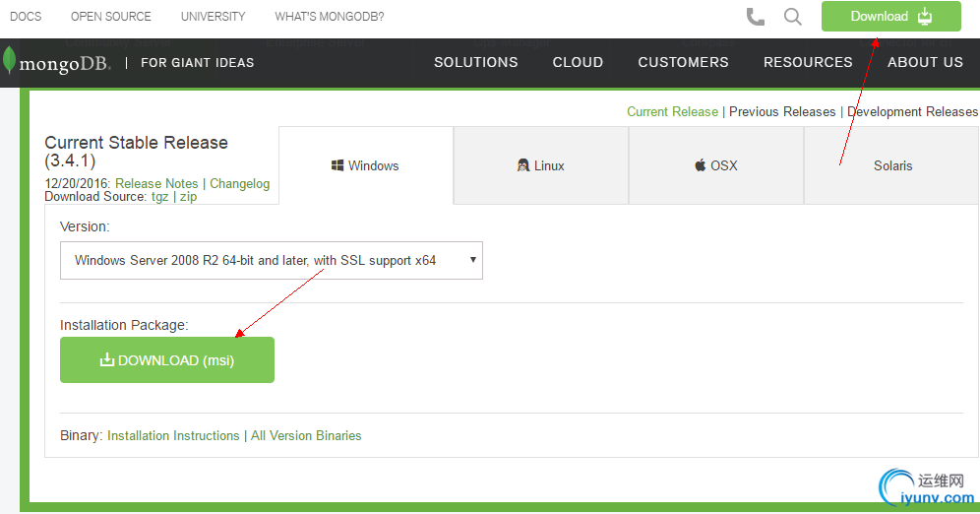Open OPEN SOURCE menu item
This screenshot has width=980, height=514.
tap(110, 17)
